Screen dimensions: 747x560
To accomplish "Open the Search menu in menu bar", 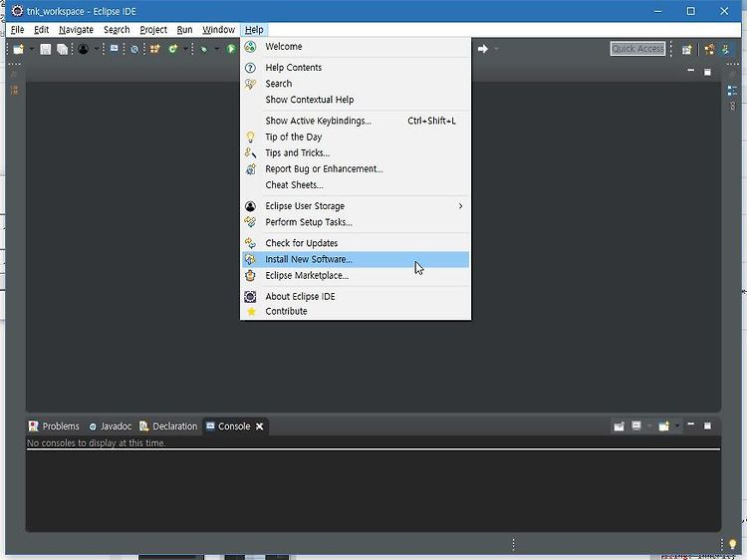I will pos(117,30).
